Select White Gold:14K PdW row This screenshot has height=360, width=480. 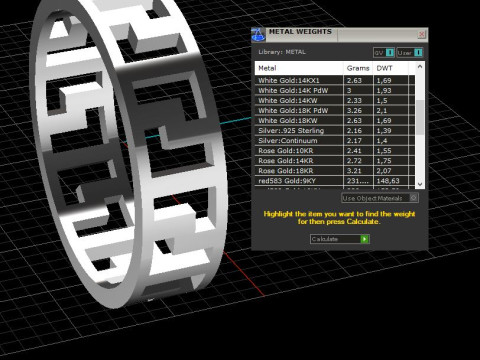point(335,90)
